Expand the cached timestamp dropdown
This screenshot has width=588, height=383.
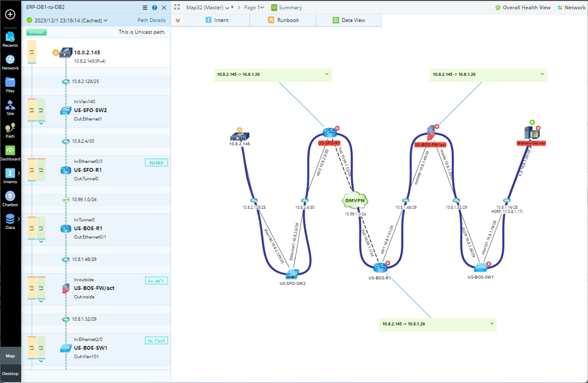click(106, 21)
